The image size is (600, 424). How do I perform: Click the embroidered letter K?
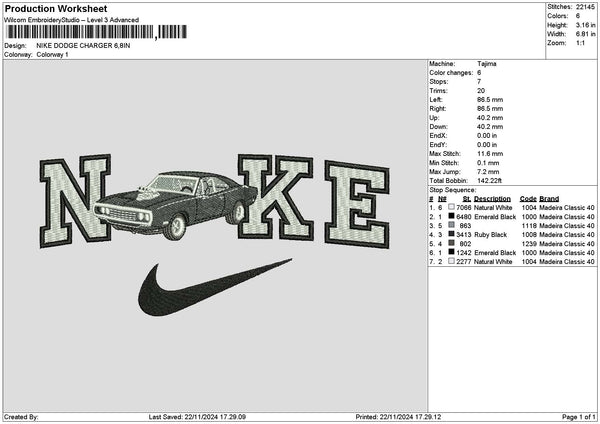[x=275, y=197]
